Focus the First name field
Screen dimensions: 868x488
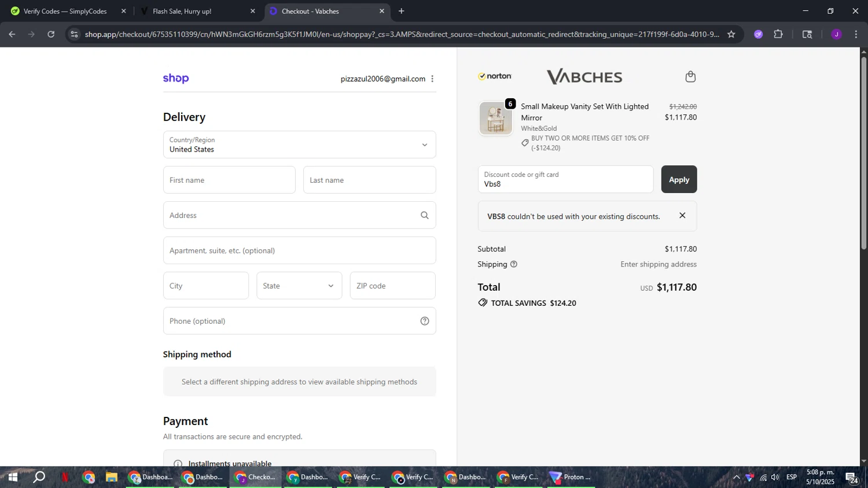pos(229,180)
